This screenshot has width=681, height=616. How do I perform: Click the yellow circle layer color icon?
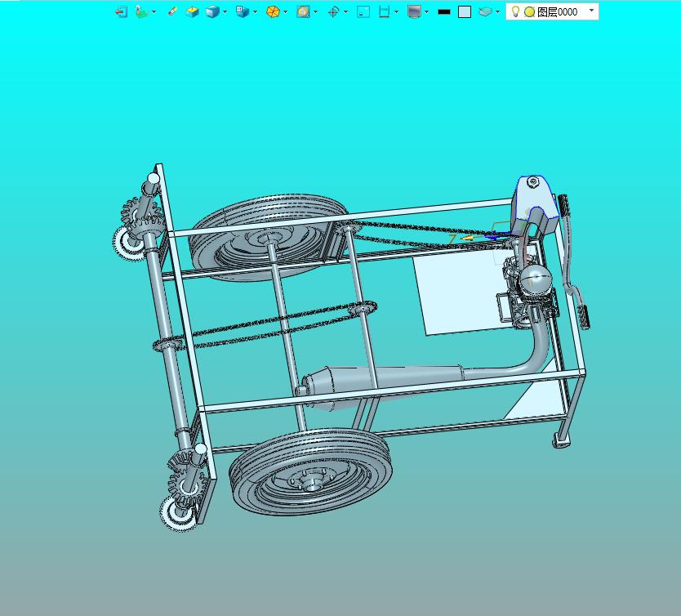[x=529, y=12]
